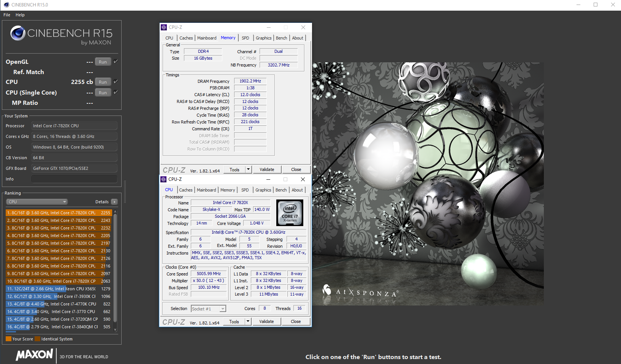Switch to Mainboard tab in lower CPU-Z window
The image size is (621, 364).
(206, 190)
